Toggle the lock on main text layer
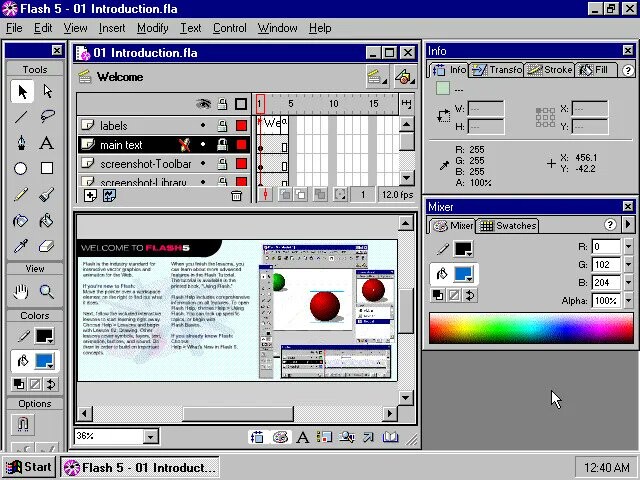Screen dimensions: 640x480 point(222,145)
